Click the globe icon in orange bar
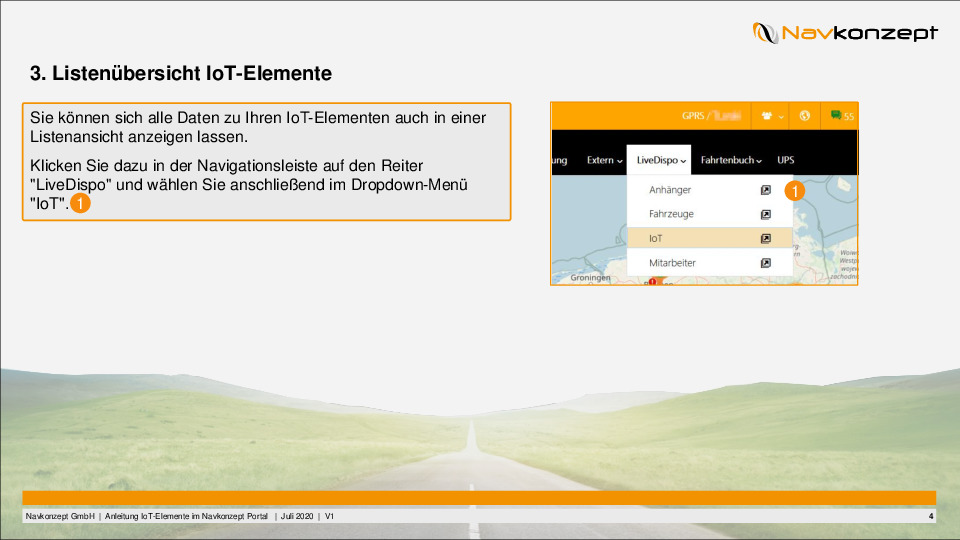The width and height of the screenshot is (960, 540). 804,116
